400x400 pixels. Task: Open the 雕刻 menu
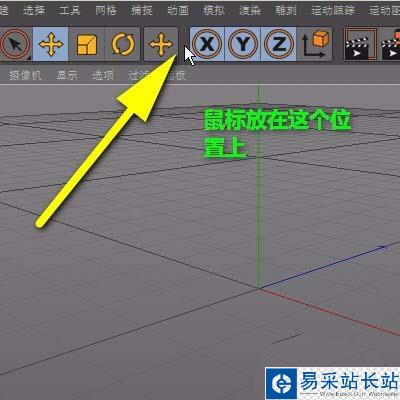(286, 11)
